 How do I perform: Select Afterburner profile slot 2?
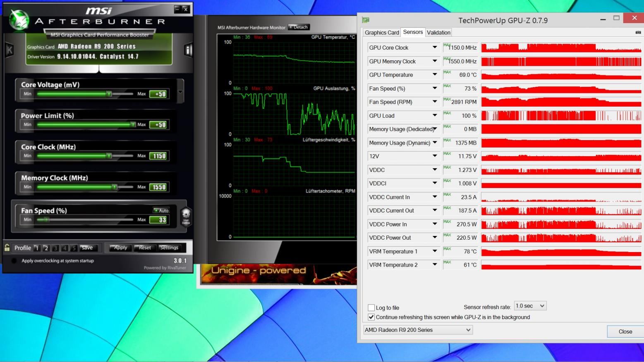(46, 248)
